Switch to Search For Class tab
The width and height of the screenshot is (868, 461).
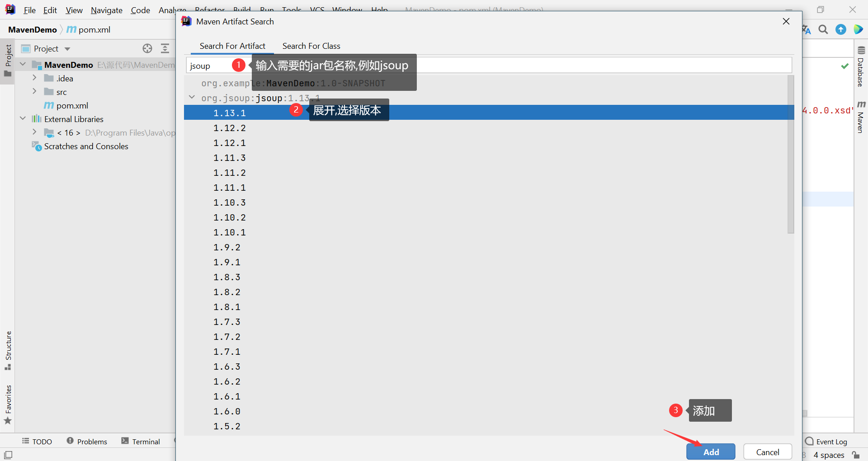[x=311, y=46]
